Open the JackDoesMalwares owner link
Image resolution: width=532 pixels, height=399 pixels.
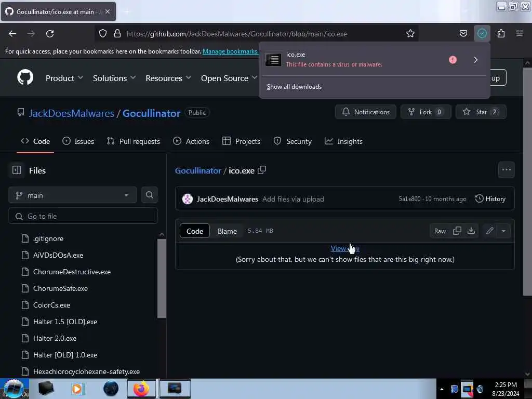pos(72,113)
